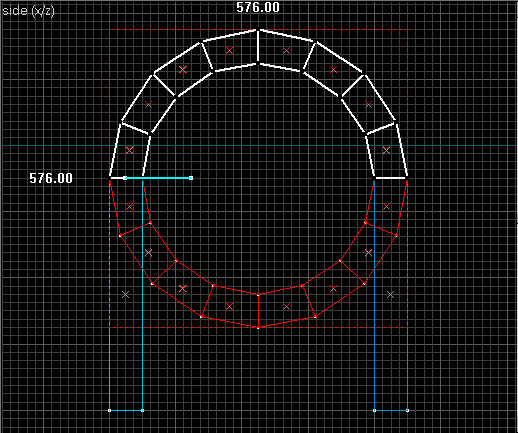Click the center X of the top-right white arch segment
This screenshot has height=433, width=518.
(286, 50)
